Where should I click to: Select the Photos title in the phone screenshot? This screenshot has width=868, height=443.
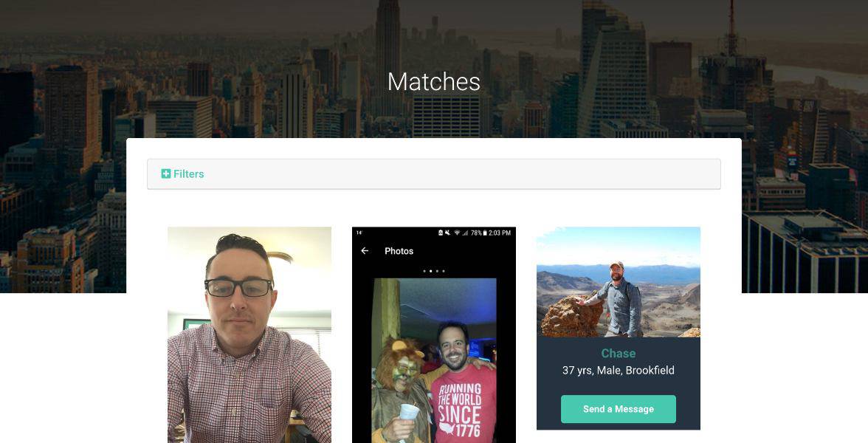[x=399, y=251]
